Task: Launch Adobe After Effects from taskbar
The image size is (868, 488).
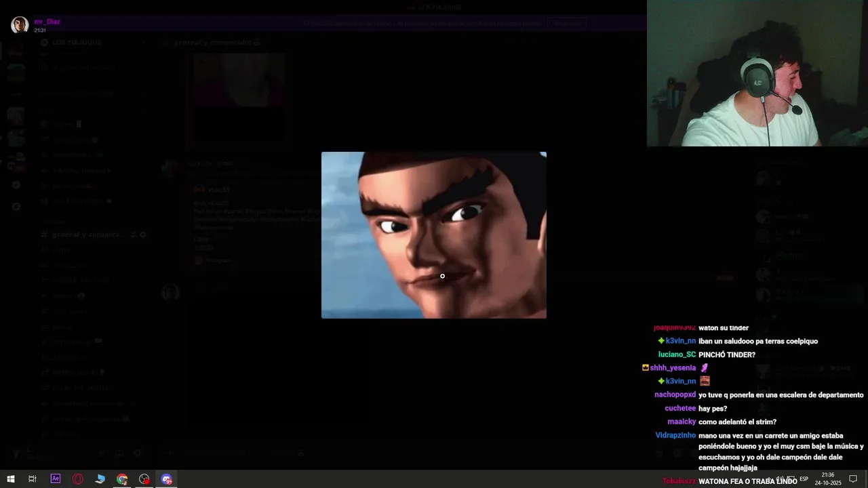Action: 56,479
